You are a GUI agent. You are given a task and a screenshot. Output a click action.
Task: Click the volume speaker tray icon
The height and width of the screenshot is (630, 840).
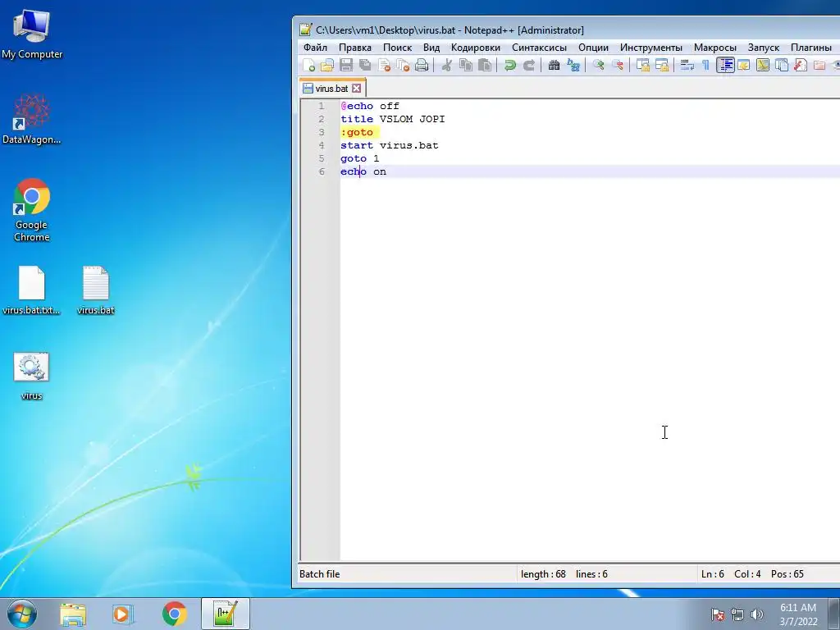757,614
